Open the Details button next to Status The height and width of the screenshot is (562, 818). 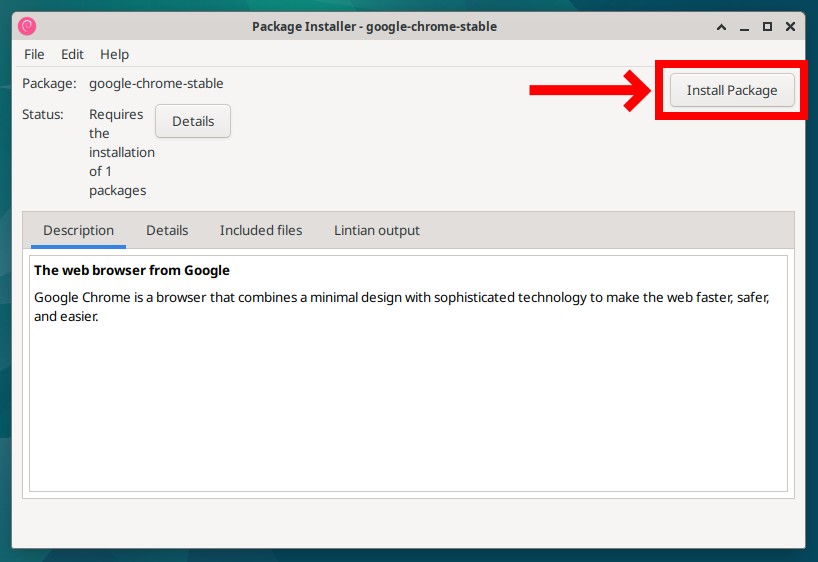click(x=193, y=121)
